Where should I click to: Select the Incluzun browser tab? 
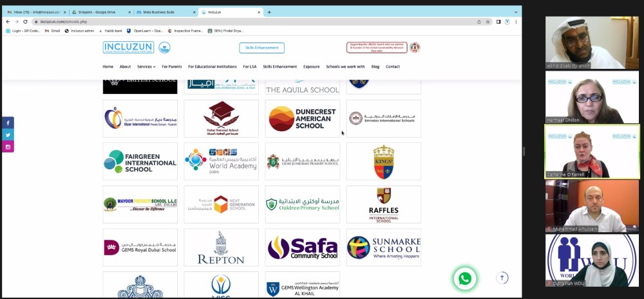click(x=231, y=12)
